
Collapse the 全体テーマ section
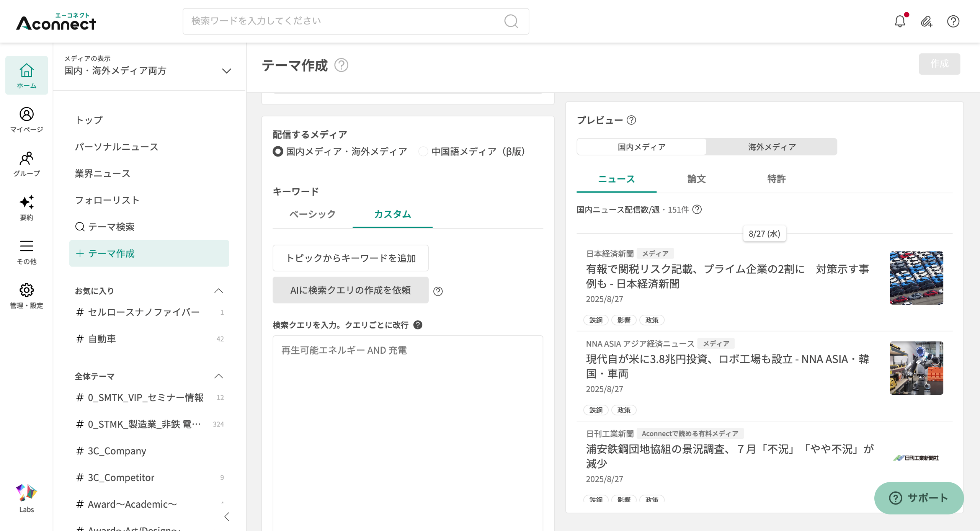tap(218, 376)
